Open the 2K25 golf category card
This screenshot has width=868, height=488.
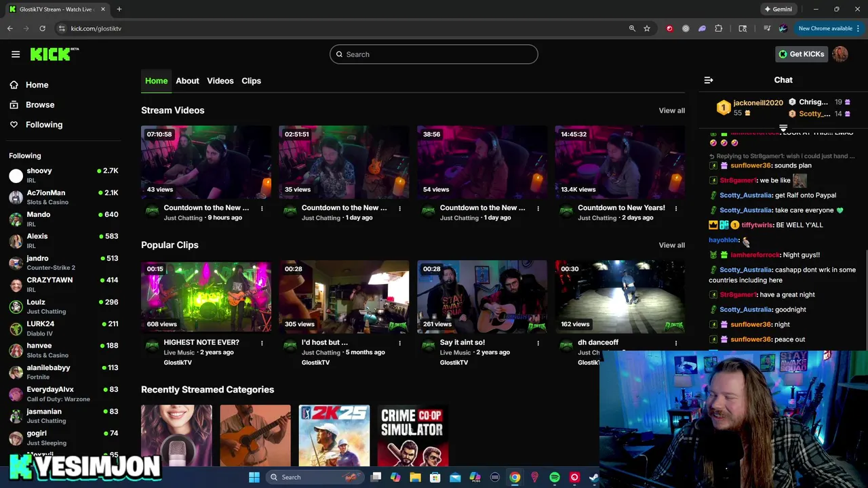[334, 436]
